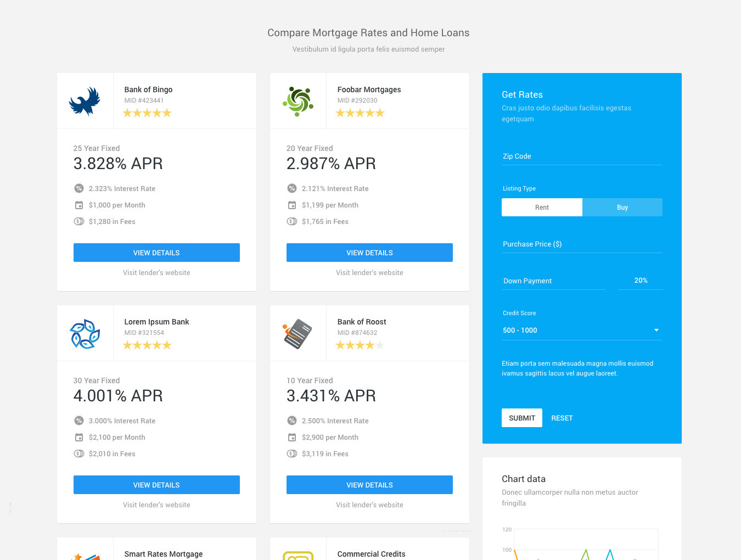View details for Bank of Bingo
Screen dimensions: 741x560
pos(156,253)
